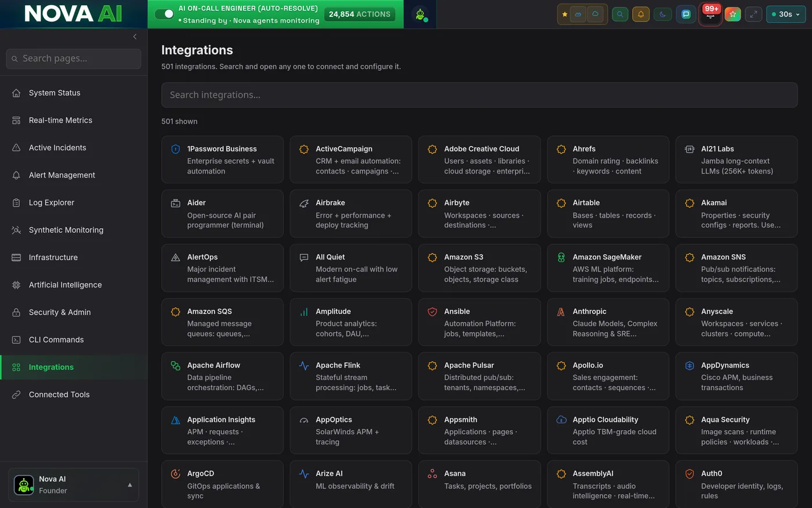
Task: Open the 30s refresh interval dropdown
Action: [786, 15]
